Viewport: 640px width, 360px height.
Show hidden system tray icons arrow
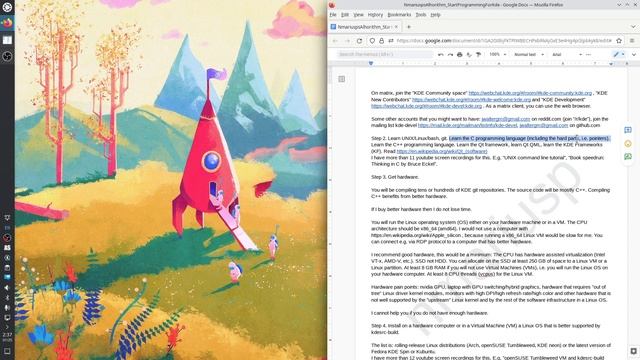click(x=7, y=327)
